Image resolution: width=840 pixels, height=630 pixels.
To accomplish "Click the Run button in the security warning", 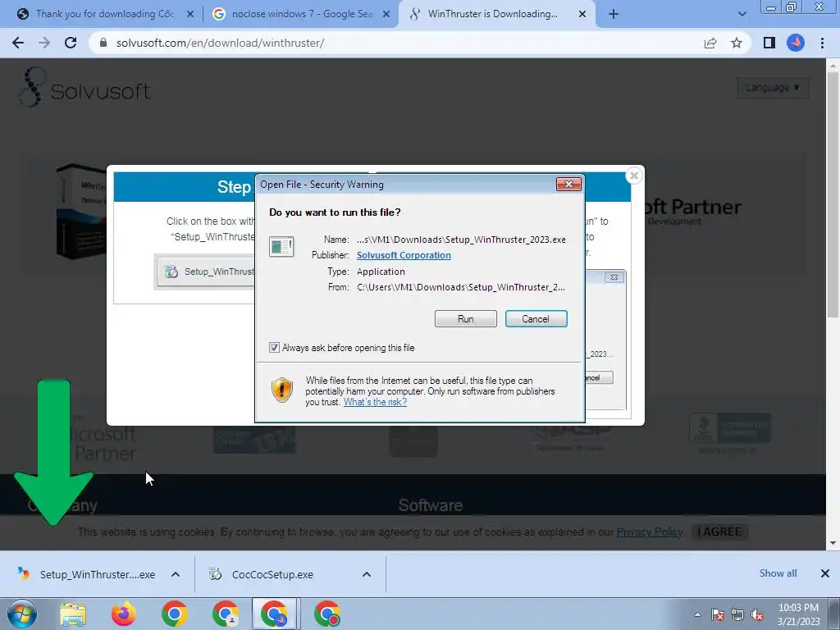I will coord(466,319).
